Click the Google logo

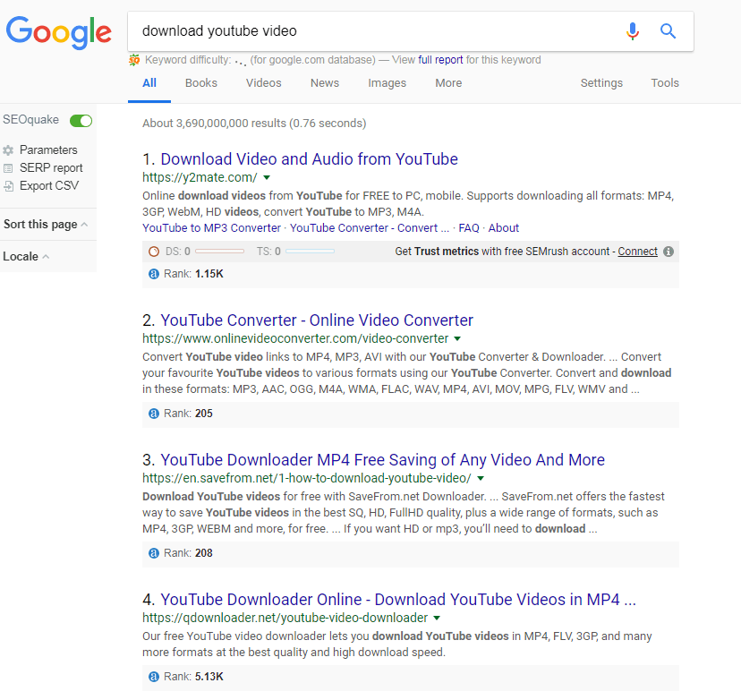coord(58,32)
